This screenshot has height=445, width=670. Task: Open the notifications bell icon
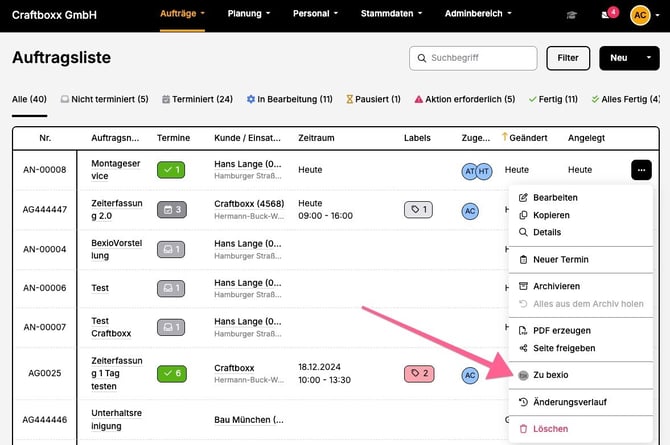click(606, 15)
